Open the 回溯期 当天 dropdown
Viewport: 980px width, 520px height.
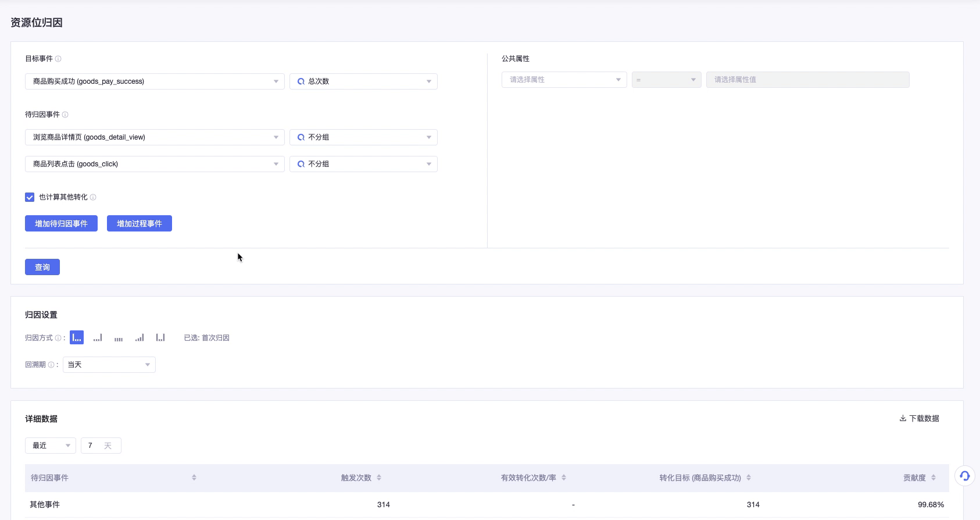[109, 365]
